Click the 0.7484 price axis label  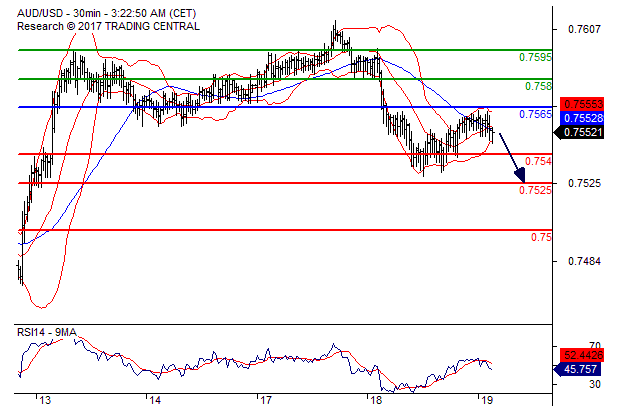click(x=584, y=261)
